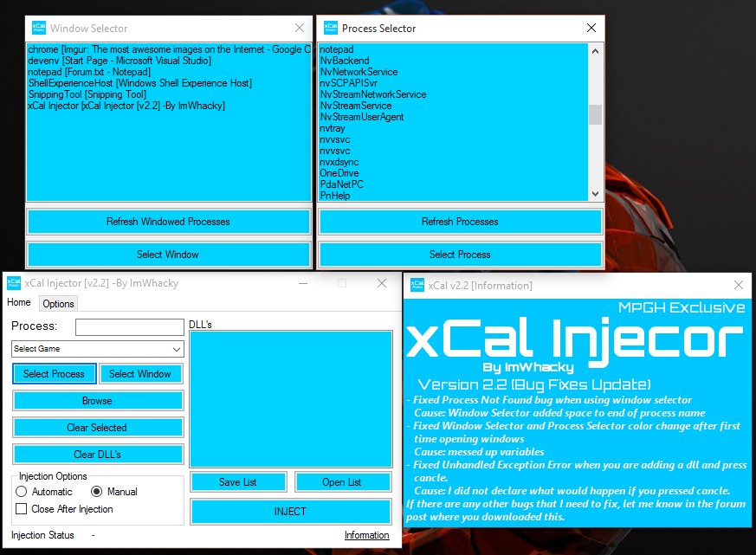Viewport: 756px width, 555px height.
Task: Close the Window Selector window
Action: click(x=300, y=28)
